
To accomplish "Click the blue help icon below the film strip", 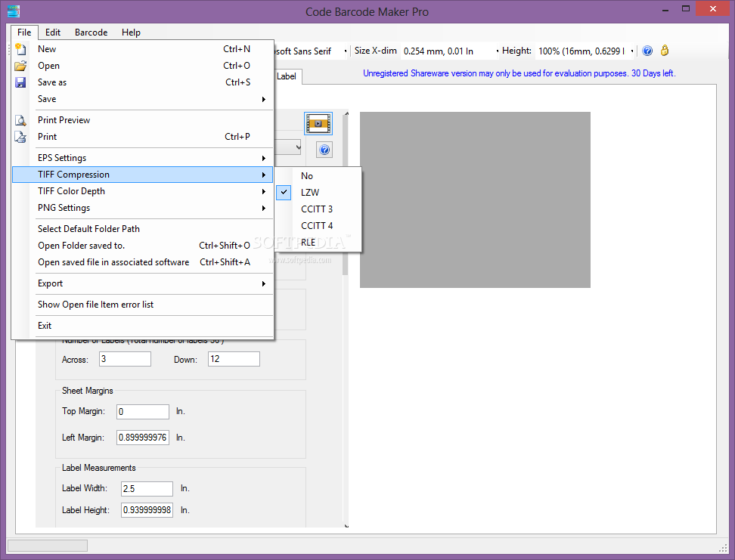I will (x=324, y=150).
